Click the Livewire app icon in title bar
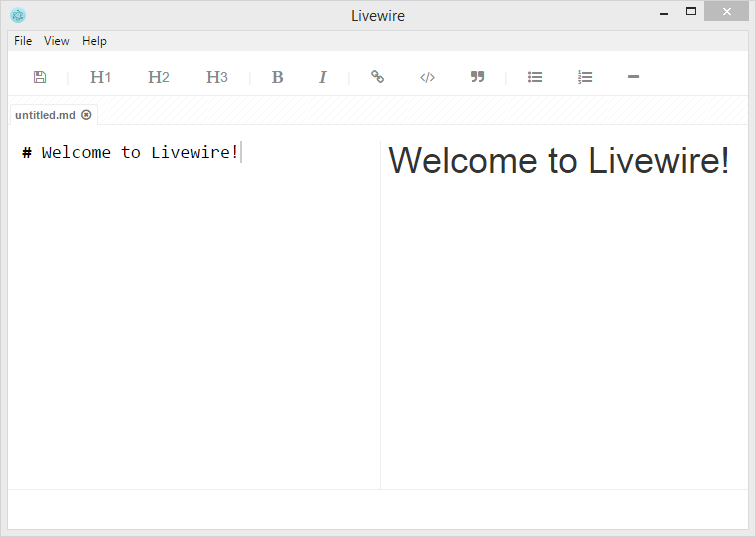Screen dimensions: 756x537 (x=18, y=15)
